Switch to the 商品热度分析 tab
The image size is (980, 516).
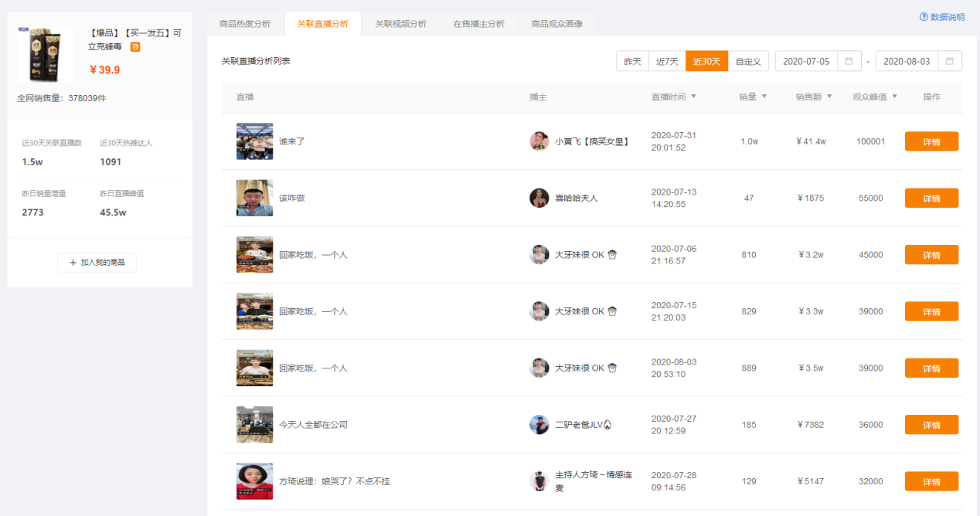click(x=245, y=24)
